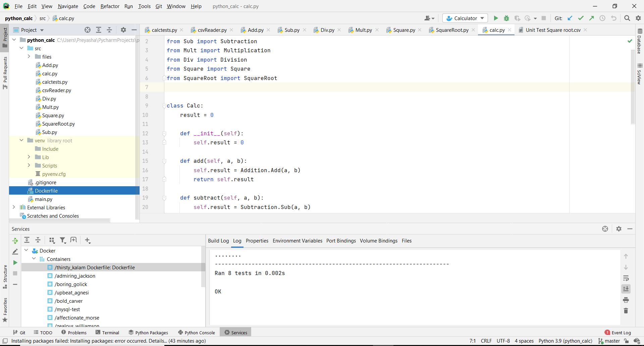Open the Services filter icon

click(63, 240)
